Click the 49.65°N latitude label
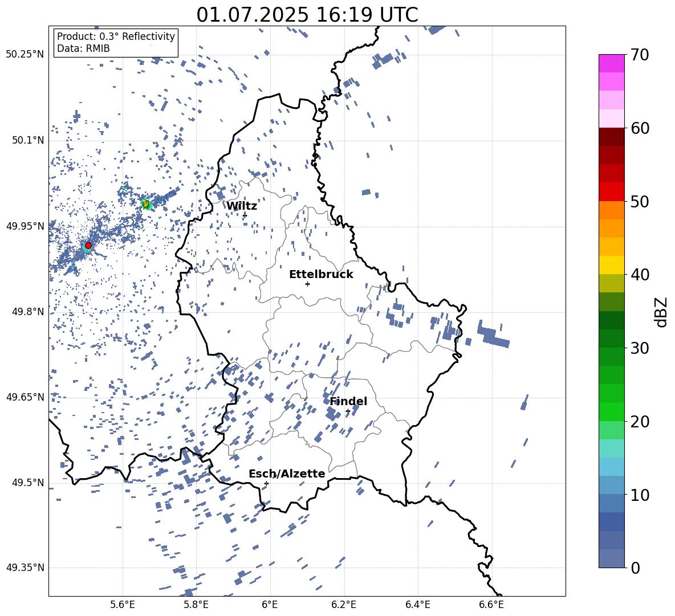Screen dimensions: 675x616 [25, 397]
